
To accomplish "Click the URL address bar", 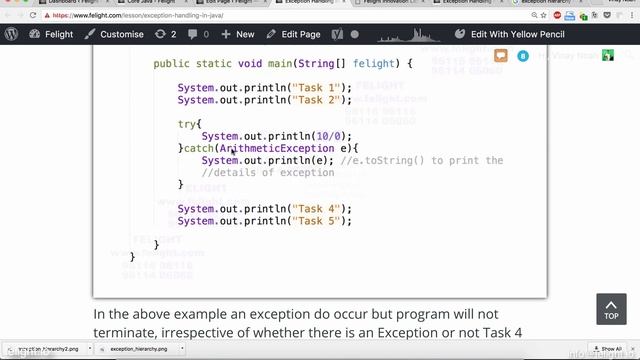I will click(286, 16).
